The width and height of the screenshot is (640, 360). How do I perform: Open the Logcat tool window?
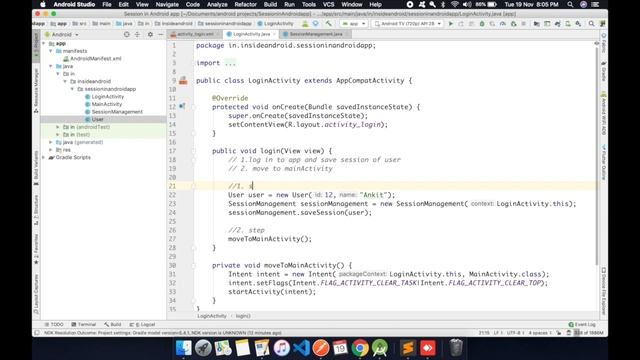(x=142, y=324)
